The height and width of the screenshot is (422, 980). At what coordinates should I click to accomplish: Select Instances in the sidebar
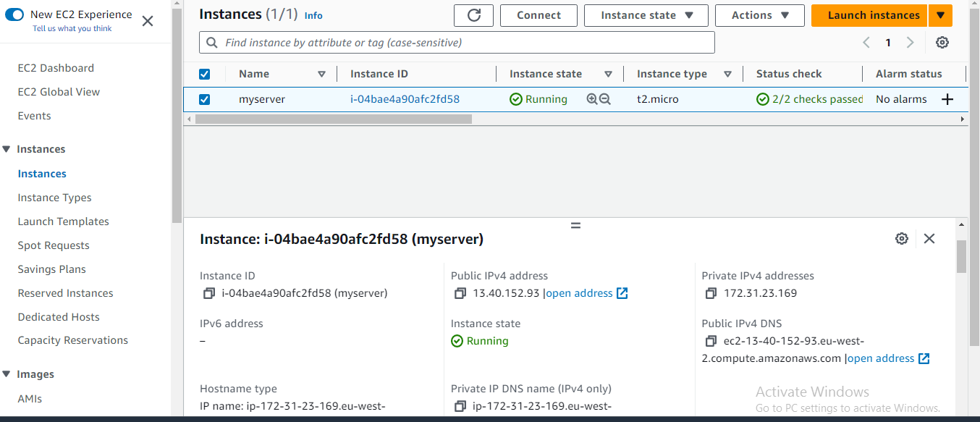[42, 174]
